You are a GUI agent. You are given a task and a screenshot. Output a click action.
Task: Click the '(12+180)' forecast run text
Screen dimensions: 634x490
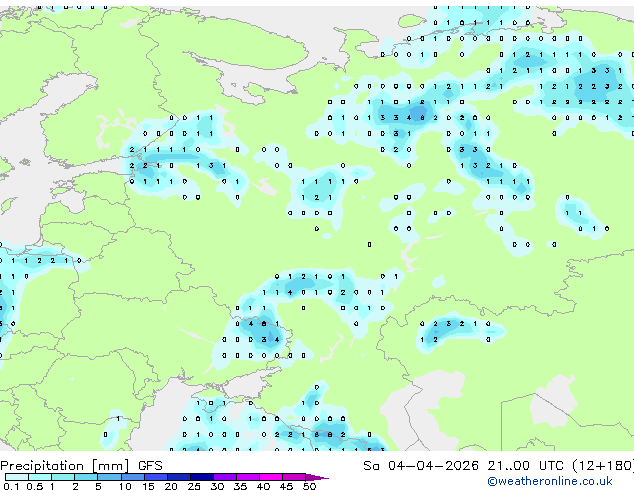tap(603, 466)
